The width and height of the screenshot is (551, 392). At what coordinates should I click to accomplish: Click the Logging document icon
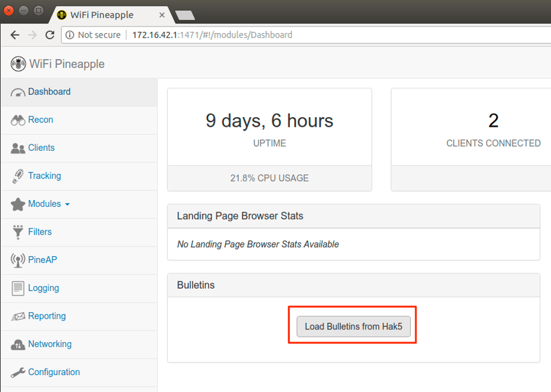(x=18, y=289)
